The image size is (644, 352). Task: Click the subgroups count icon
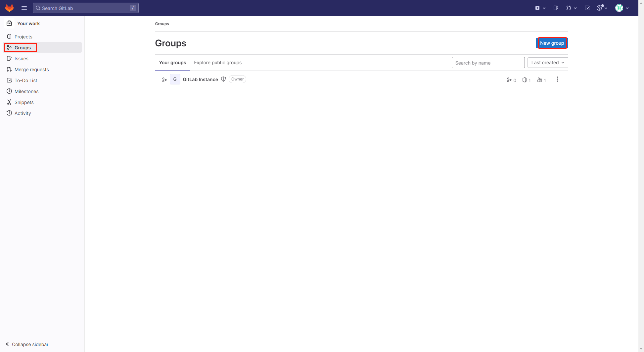509,80
